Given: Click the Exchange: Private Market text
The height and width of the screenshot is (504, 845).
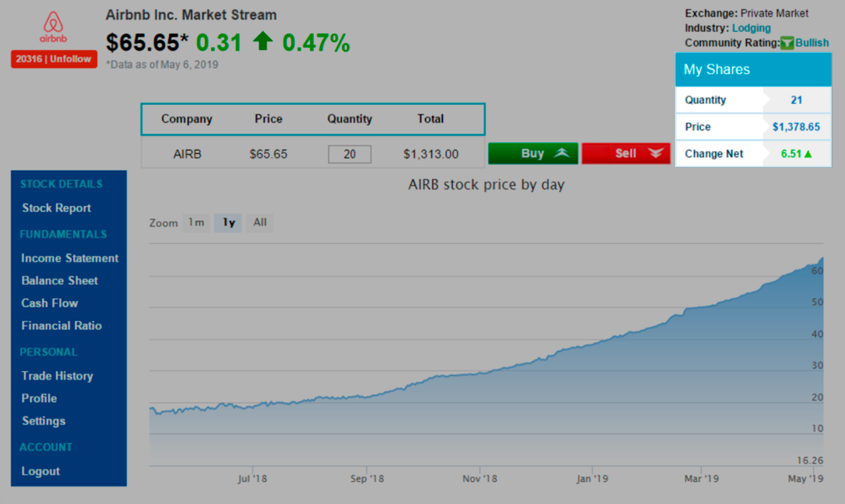Looking at the screenshot, I should point(747,13).
